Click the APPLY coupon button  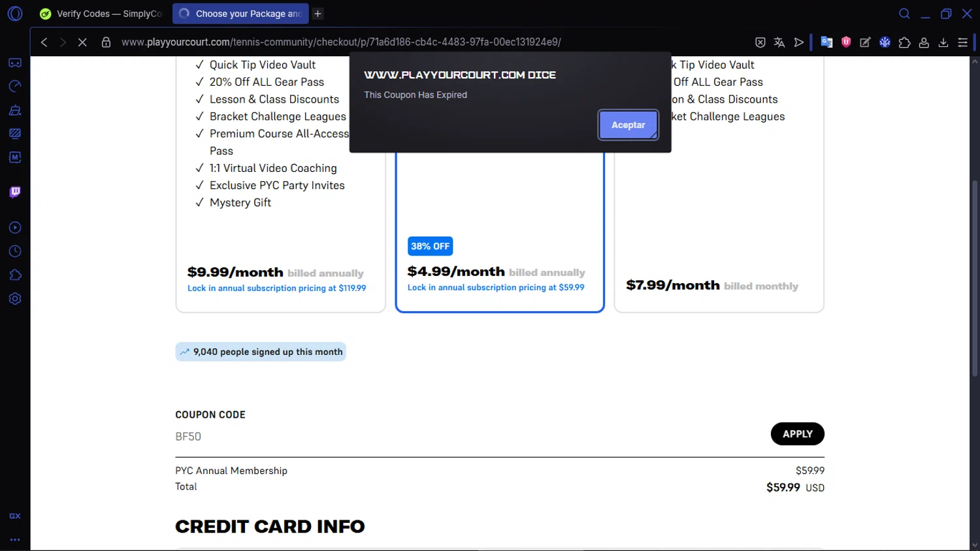[797, 434]
